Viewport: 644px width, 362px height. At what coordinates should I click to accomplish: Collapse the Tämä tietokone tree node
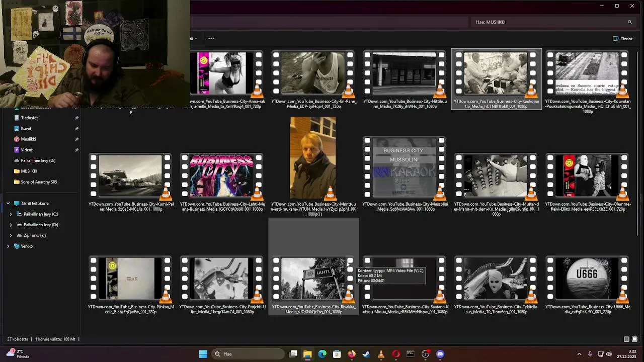point(8,204)
